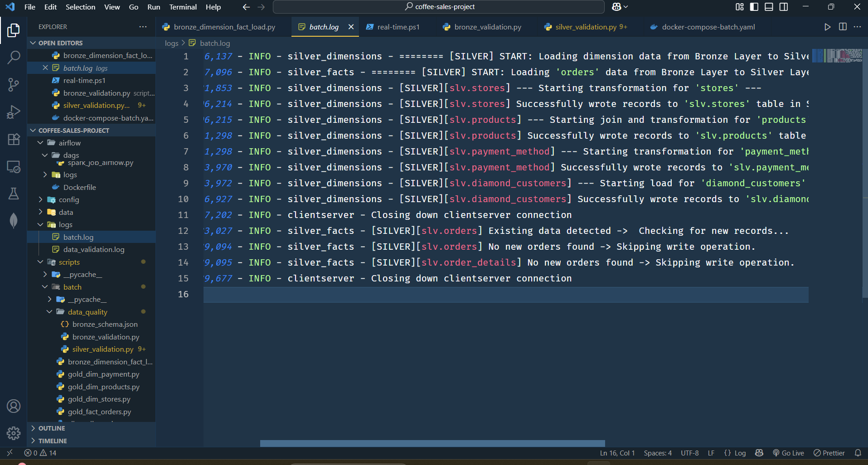Click Prettier in status bar

829,453
